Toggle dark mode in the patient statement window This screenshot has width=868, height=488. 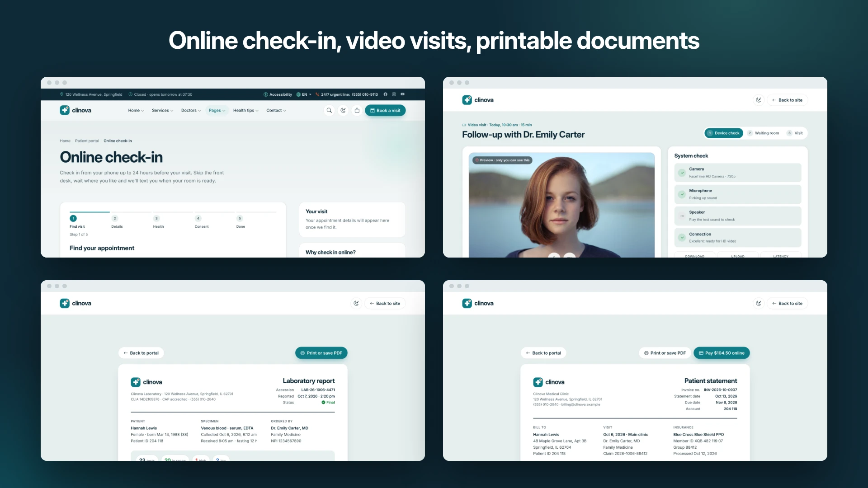[x=759, y=303]
